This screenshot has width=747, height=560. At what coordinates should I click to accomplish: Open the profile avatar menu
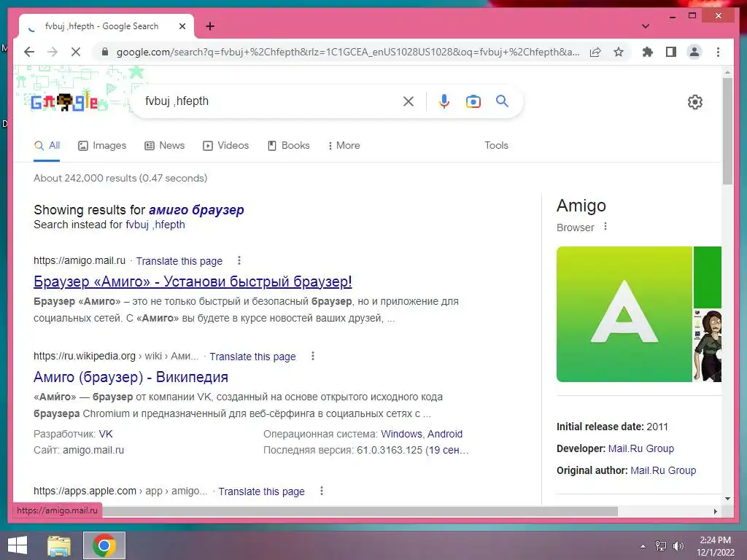(x=694, y=52)
